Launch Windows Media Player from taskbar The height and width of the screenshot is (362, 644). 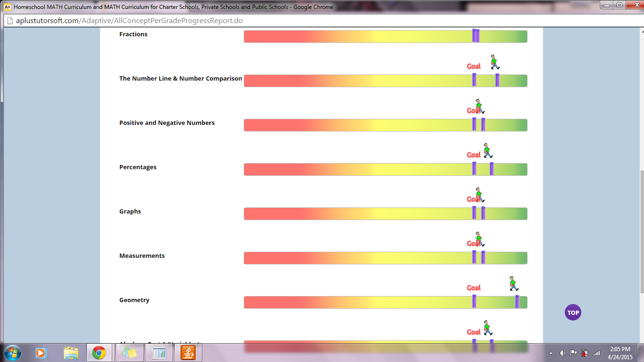point(41,353)
